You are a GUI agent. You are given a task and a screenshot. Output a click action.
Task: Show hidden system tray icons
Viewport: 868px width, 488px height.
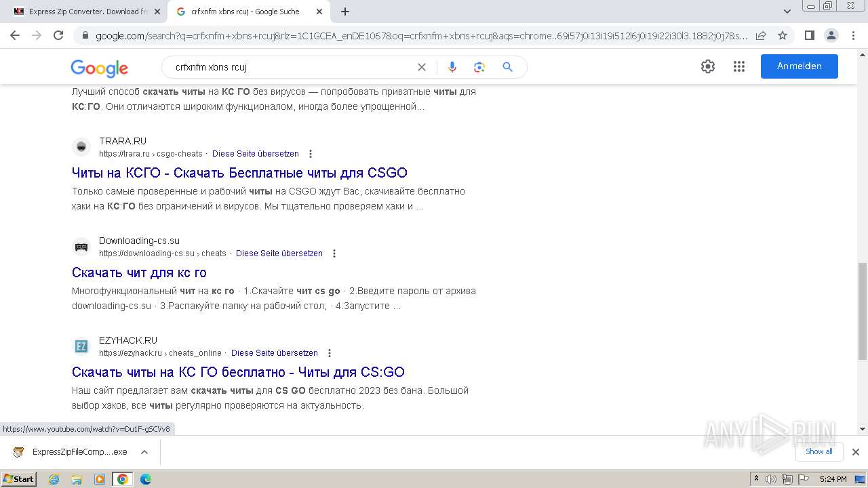pos(756,479)
